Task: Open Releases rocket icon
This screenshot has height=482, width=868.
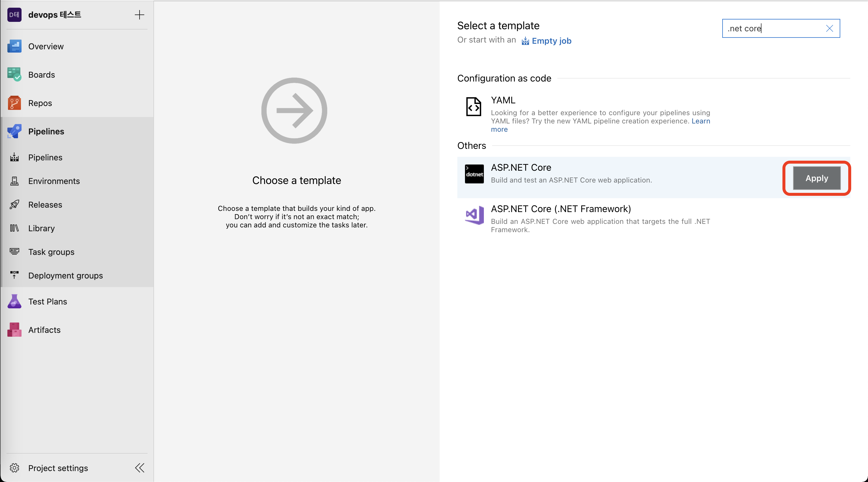Action: coord(14,205)
